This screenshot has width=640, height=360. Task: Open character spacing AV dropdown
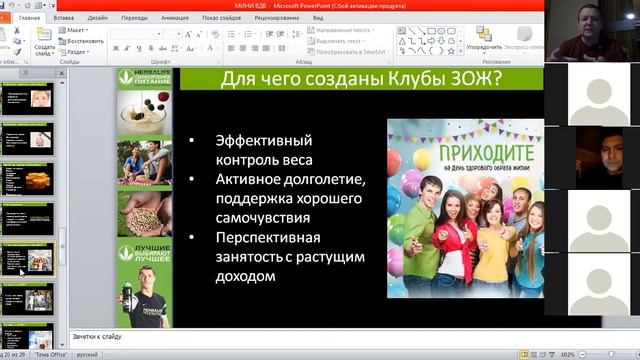pyautogui.click(x=176, y=48)
